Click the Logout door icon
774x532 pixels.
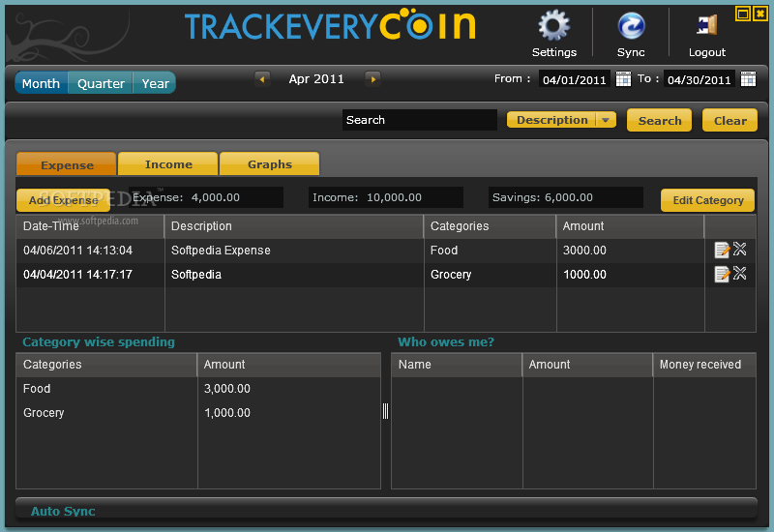click(707, 25)
